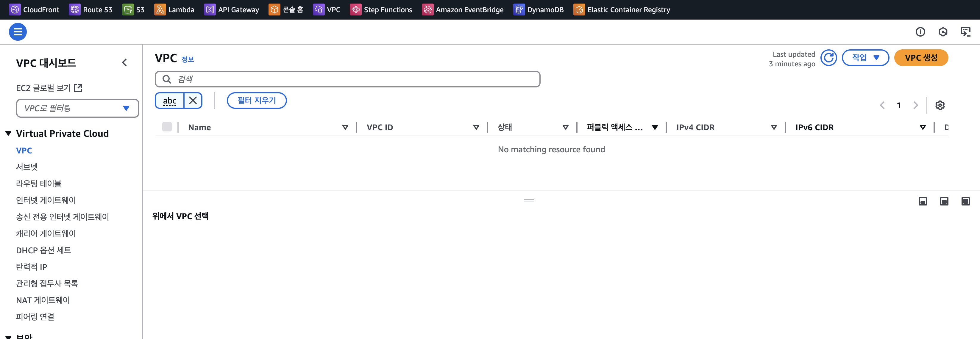Open 서브넷 in sidebar
Viewport: 980px width, 339px height.
click(x=27, y=167)
